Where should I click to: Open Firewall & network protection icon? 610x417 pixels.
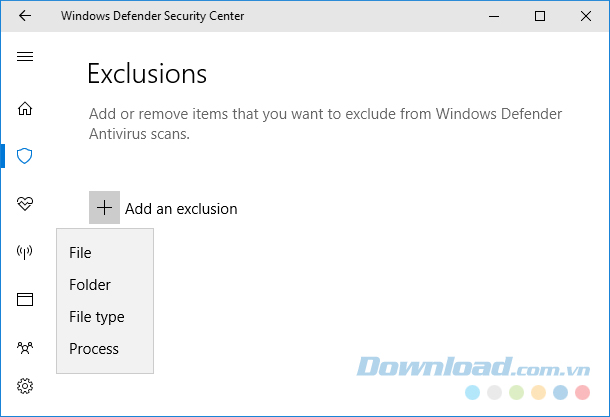[x=25, y=252]
